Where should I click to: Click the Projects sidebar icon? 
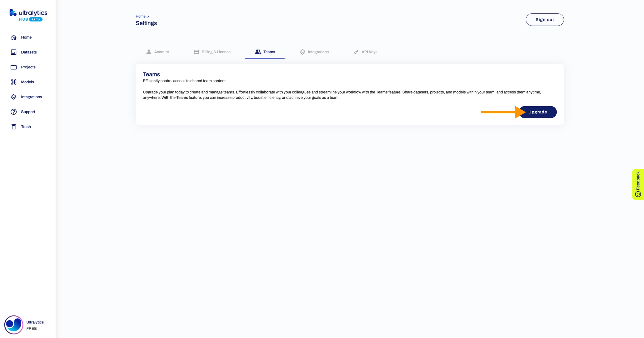(13, 67)
